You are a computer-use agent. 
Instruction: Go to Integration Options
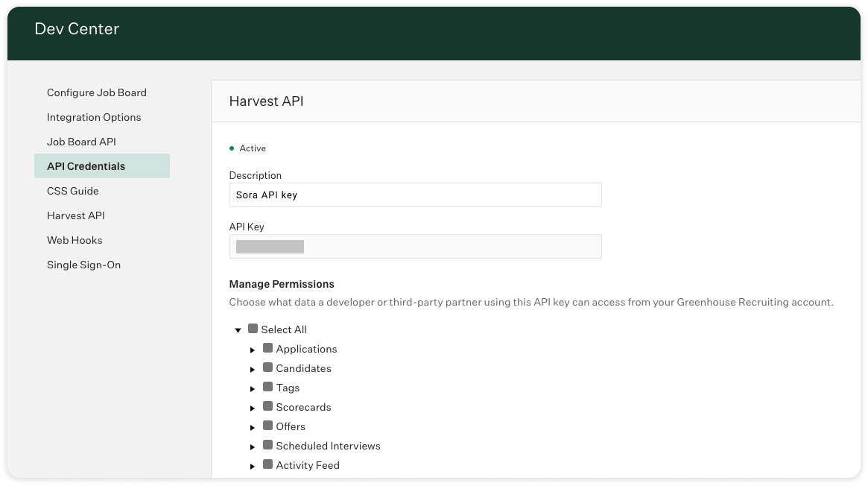coord(94,117)
